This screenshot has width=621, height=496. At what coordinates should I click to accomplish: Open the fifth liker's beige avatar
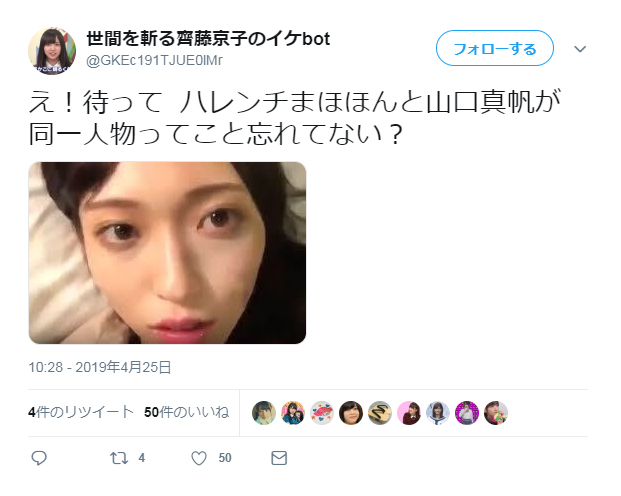click(x=380, y=413)
